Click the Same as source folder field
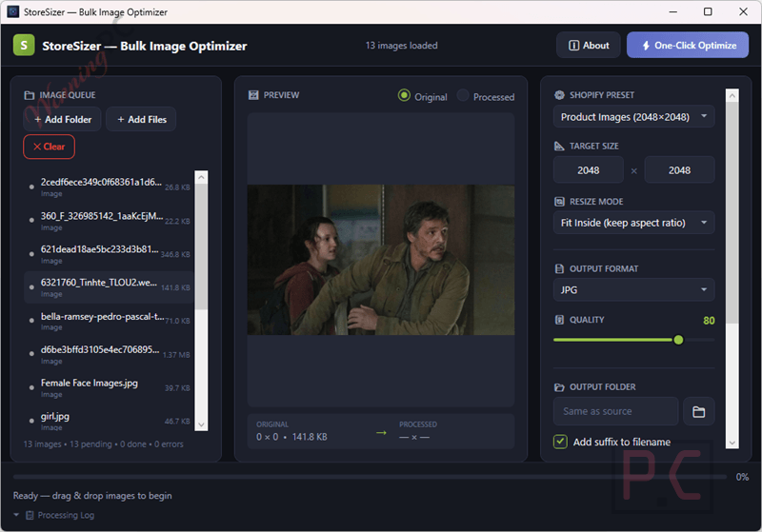 tap(615, 411)
